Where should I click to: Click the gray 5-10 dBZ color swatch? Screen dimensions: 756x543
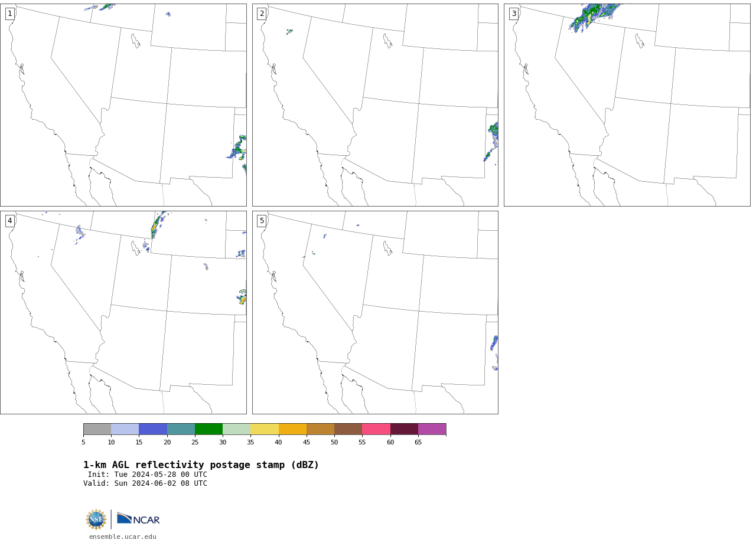[x=97, y=429]
